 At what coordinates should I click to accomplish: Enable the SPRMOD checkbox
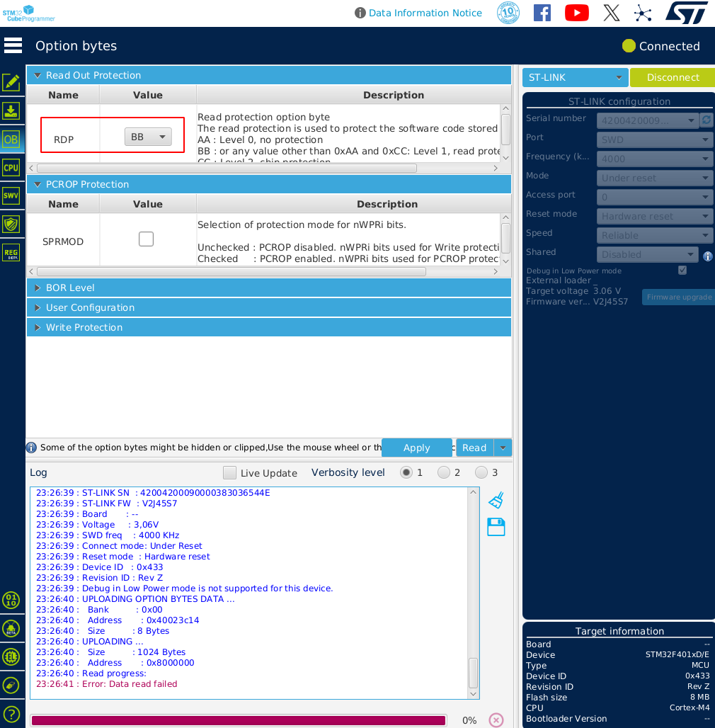click(146, 239)
